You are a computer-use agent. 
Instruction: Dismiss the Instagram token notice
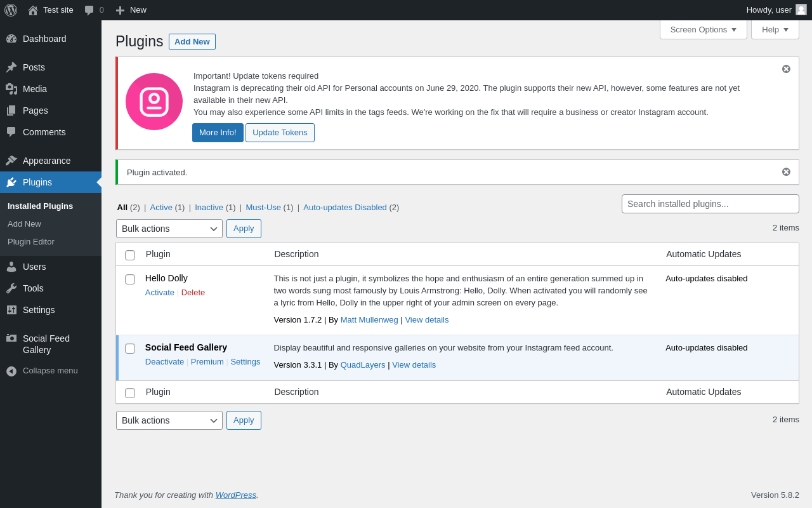click(786, 69)
